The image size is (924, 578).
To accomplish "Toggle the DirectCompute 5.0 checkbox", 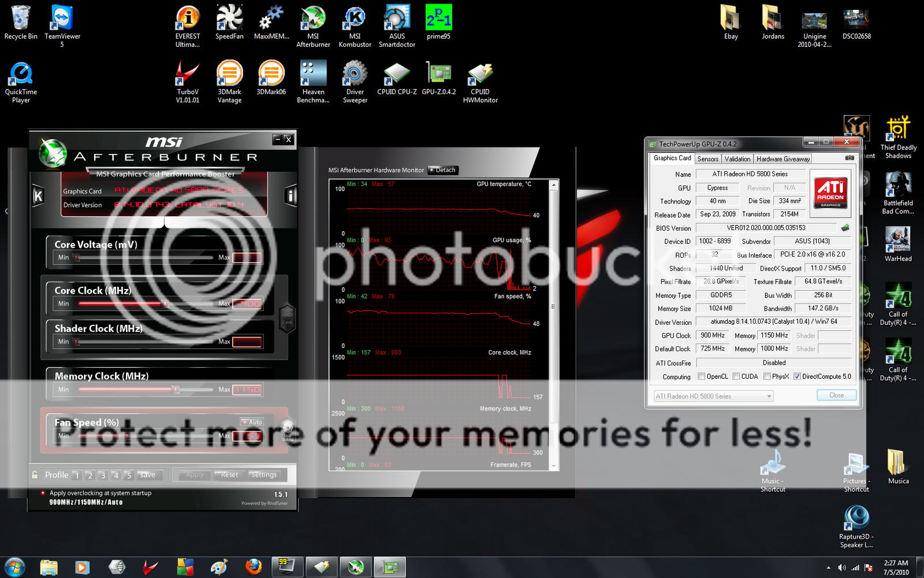I will pos(797,376).
